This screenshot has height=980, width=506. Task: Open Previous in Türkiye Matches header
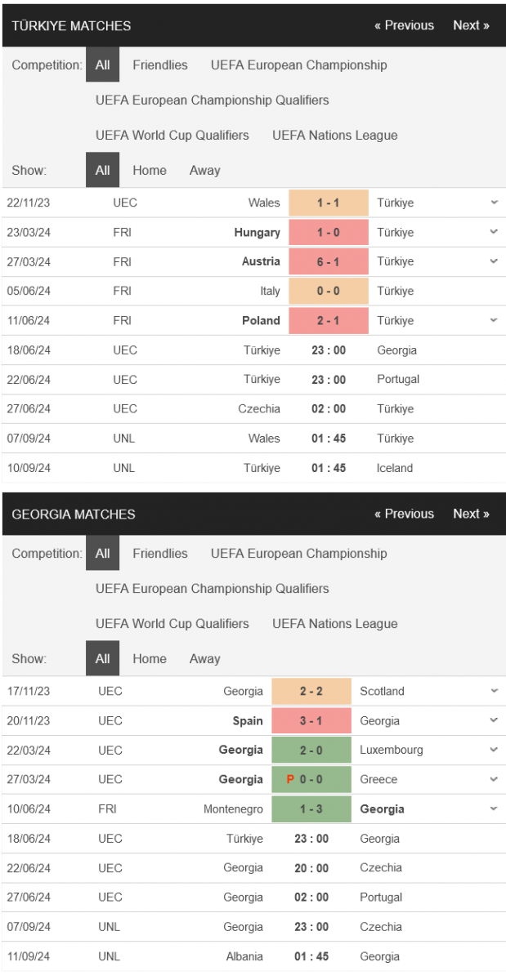[404, 25]
